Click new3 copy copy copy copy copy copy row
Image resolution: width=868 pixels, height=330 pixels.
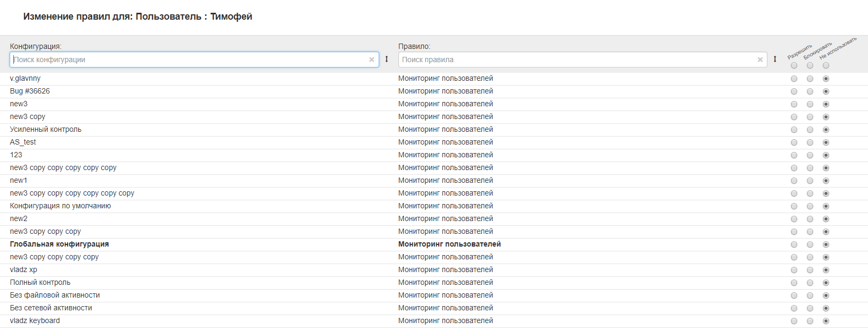(x=72, y=193)
